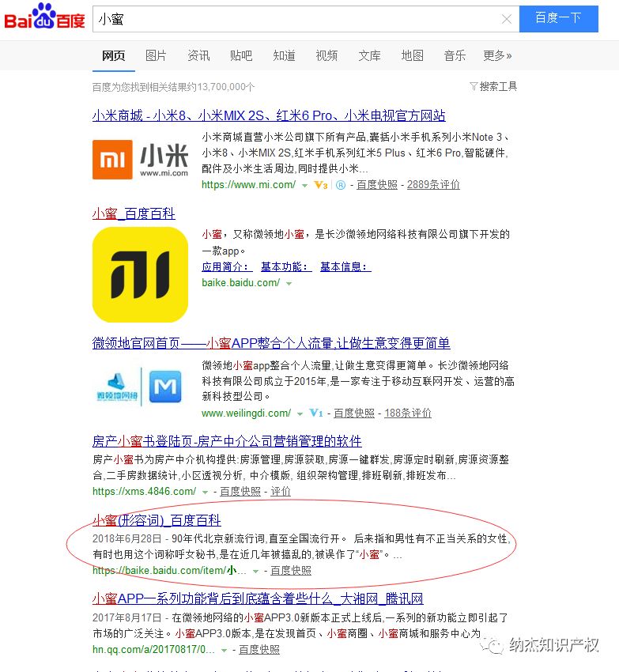This screenshot has width=619, height=672.
Task: Expand dropdown arrow next to baike.baidu.com/
Action: click(x=289, y=284)
